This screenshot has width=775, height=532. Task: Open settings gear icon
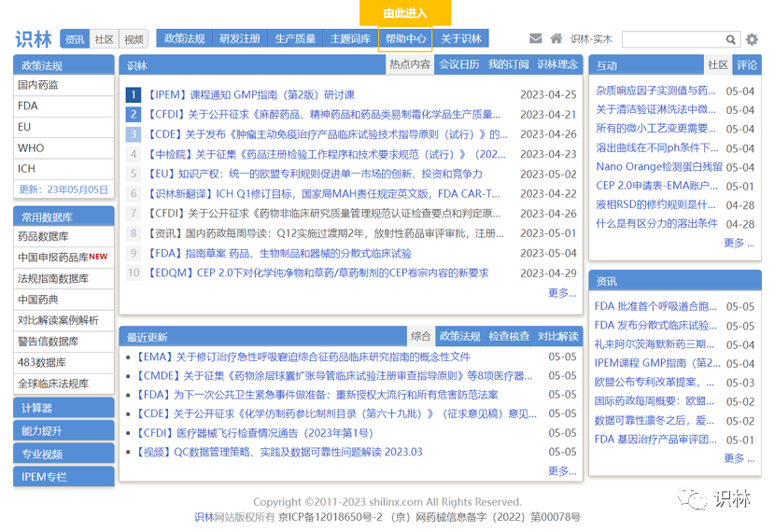point(752,39)
